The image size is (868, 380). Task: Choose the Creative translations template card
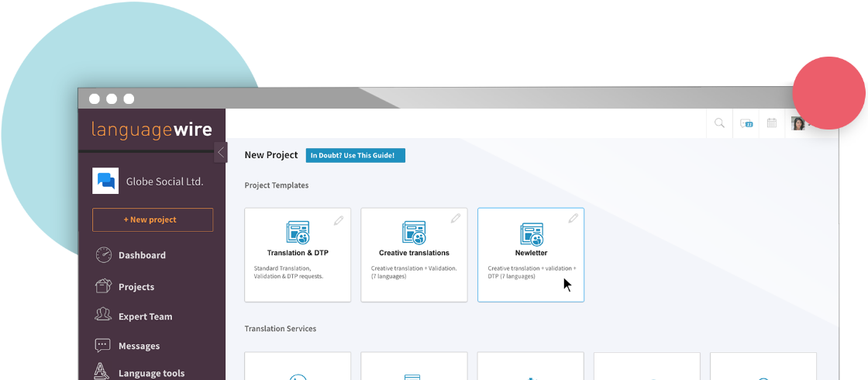click(x=414, y=254)
